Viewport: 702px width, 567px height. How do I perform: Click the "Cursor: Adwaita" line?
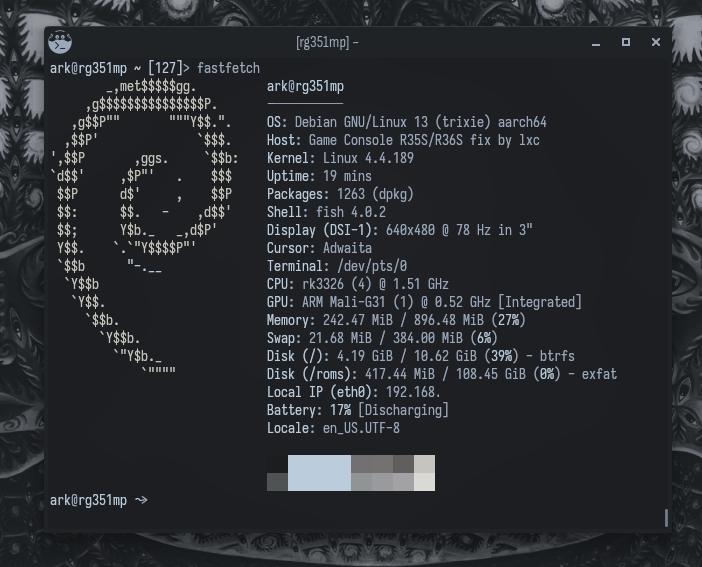[x=319, y=248]
